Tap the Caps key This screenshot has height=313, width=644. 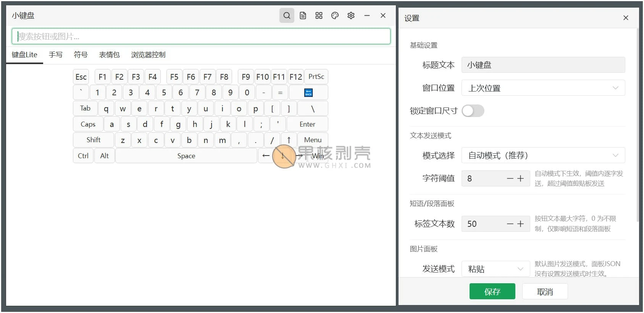88,124
